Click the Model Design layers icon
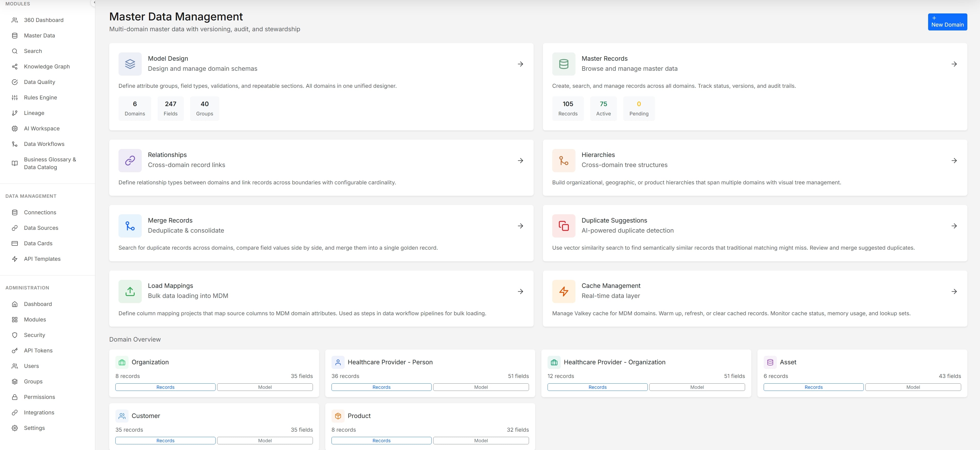The height and width of the screenshot is (450, 980). pyautogui.click(x=130, y=64)
